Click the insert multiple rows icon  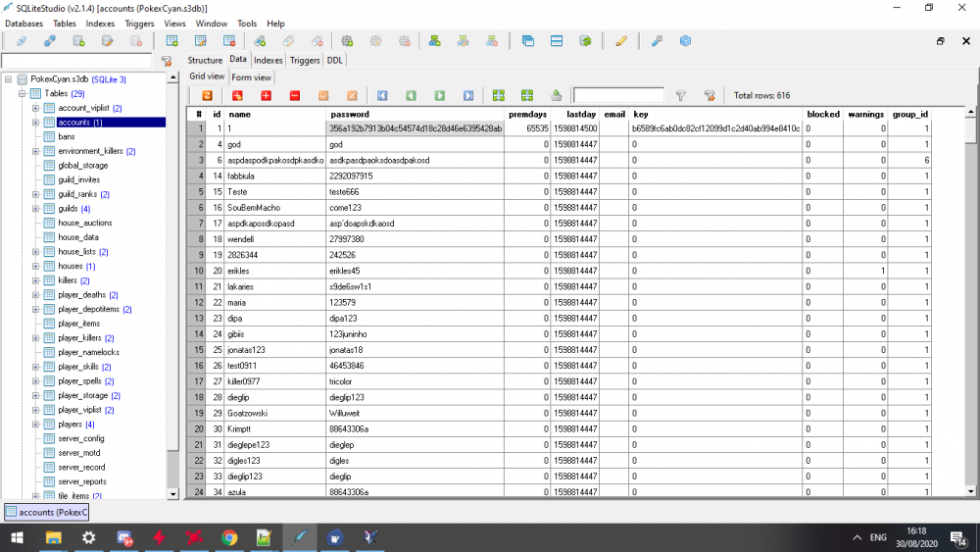[x=237, y=96]
